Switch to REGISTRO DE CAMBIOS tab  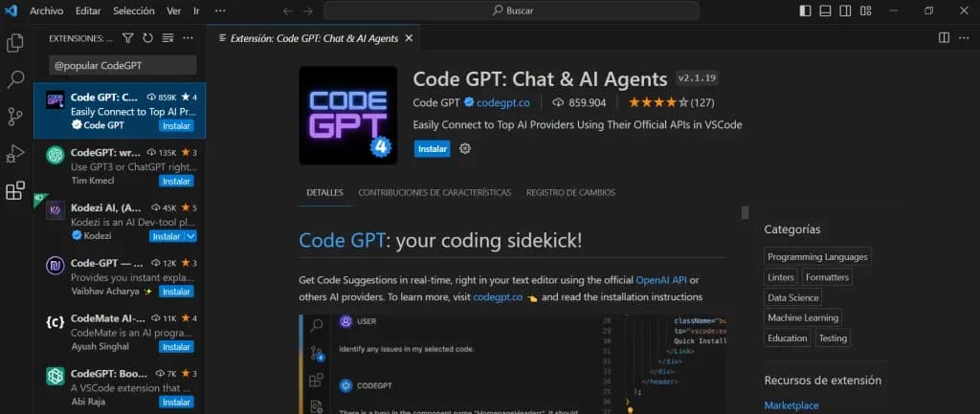pos(570,192)
